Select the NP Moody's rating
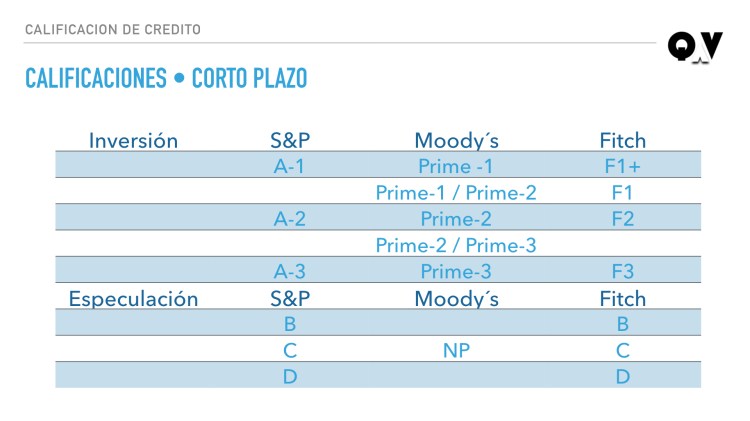Screen dimensions: 750x421 (x=456, y=351)
